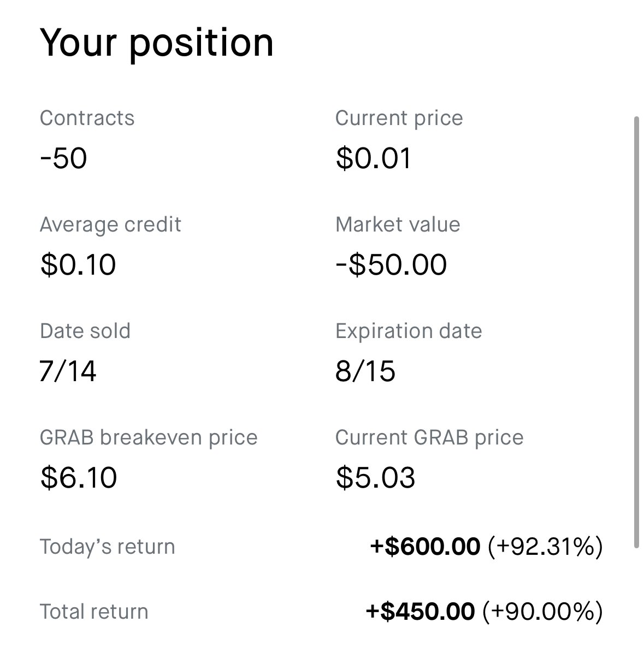Select the 8/15 expiration date value

[x=365, y=371]
